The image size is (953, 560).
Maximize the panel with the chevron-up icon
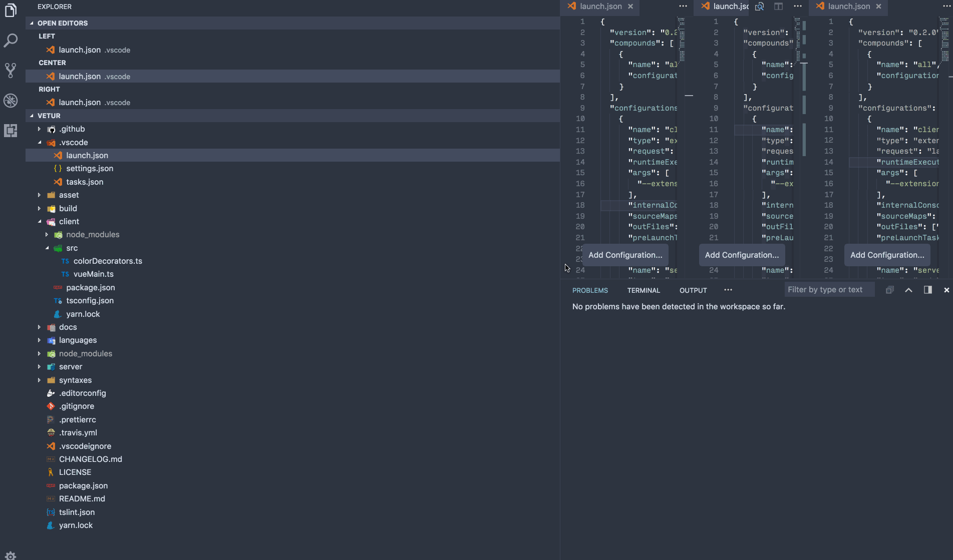pos(908,290)
